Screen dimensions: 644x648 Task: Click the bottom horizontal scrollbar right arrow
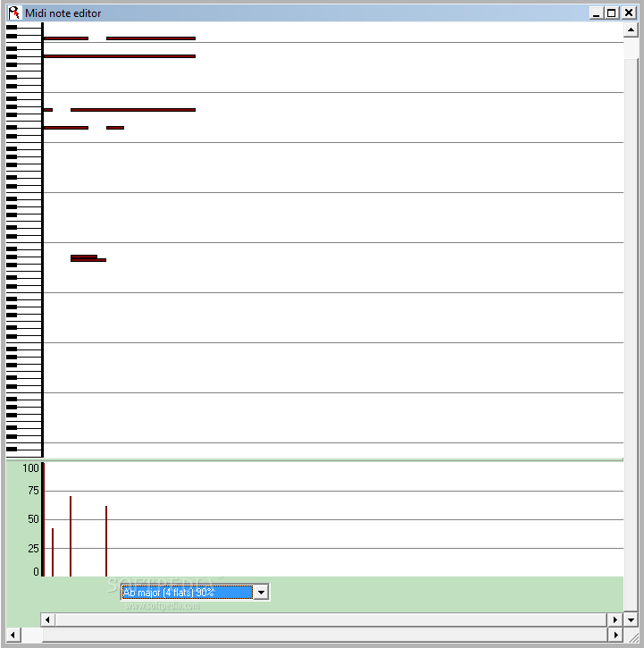(615, 635)
